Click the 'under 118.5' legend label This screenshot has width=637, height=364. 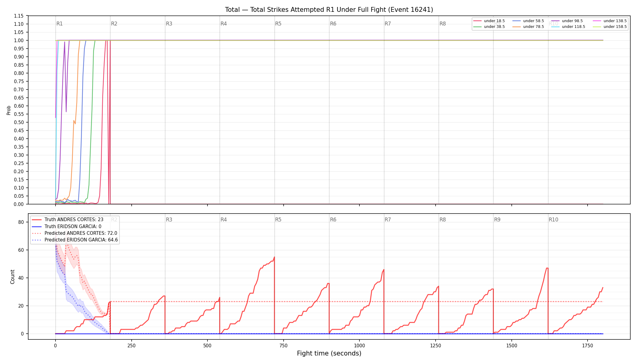coord(574,27)
